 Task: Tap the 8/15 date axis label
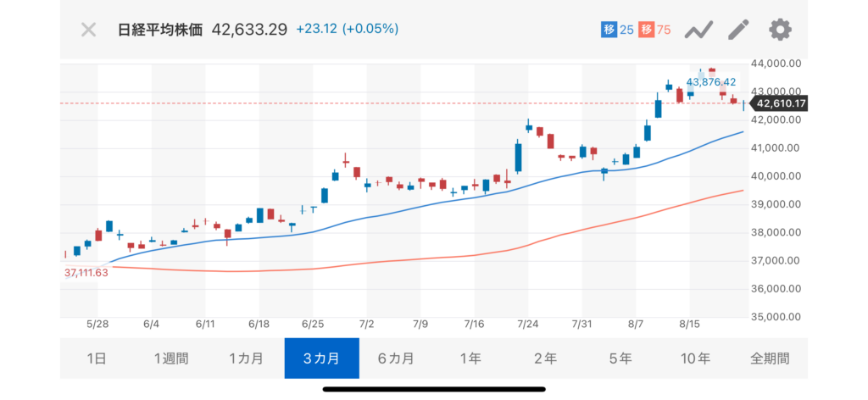coord(690,325)
